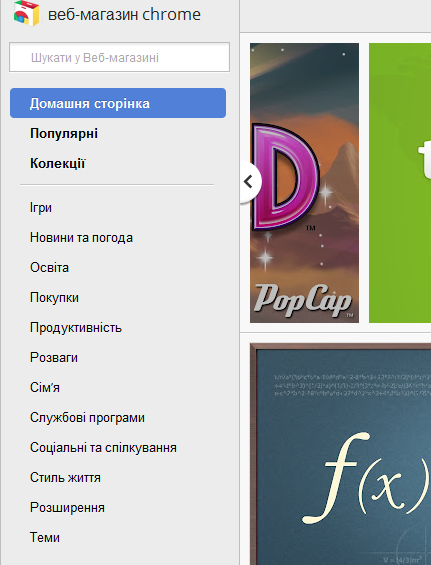Click the веб-магазин chrome title
Screen dimensions: 431x565
124,14
